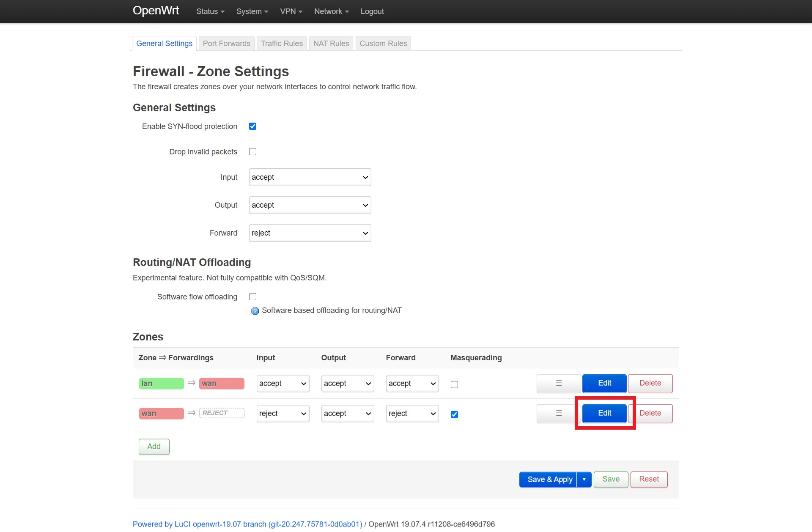Screen dimensions: 812x532
Task: Open the VPN menu
Action: (x=291, y=11)
